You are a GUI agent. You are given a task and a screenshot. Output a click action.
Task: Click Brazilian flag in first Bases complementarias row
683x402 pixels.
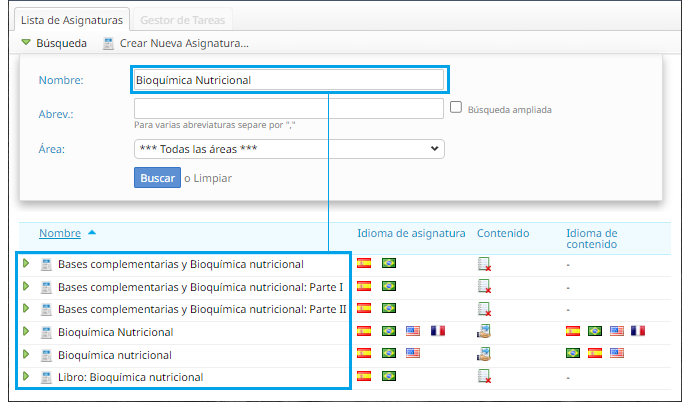pyautogui.click(x=389, y=263)
